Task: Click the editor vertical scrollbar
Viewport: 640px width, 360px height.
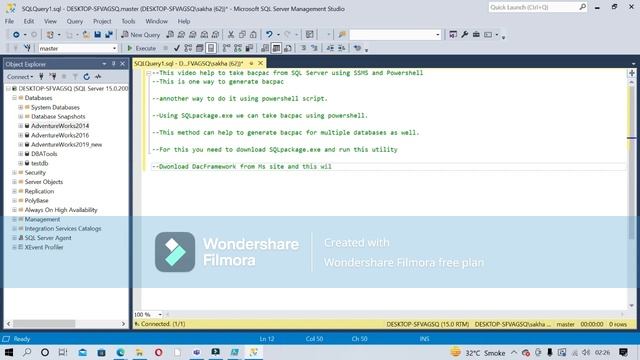Action: (631, 192)
